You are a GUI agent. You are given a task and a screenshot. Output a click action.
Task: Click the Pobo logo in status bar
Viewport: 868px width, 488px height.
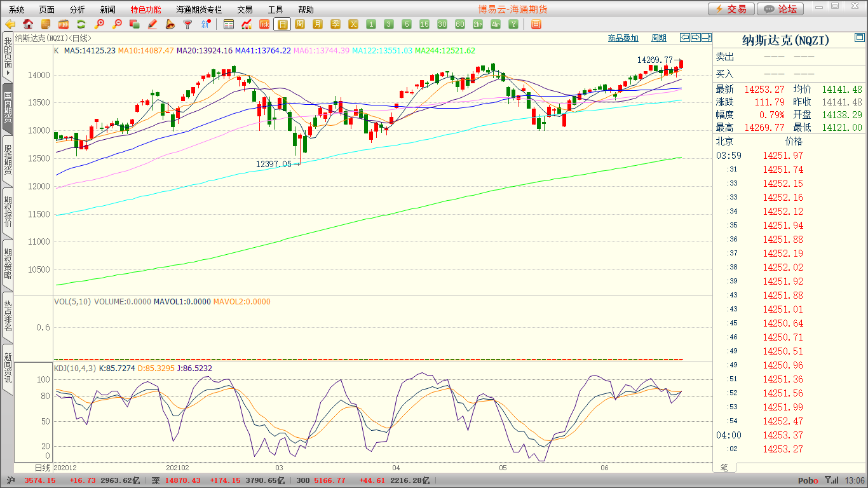[x=808, y=481]
